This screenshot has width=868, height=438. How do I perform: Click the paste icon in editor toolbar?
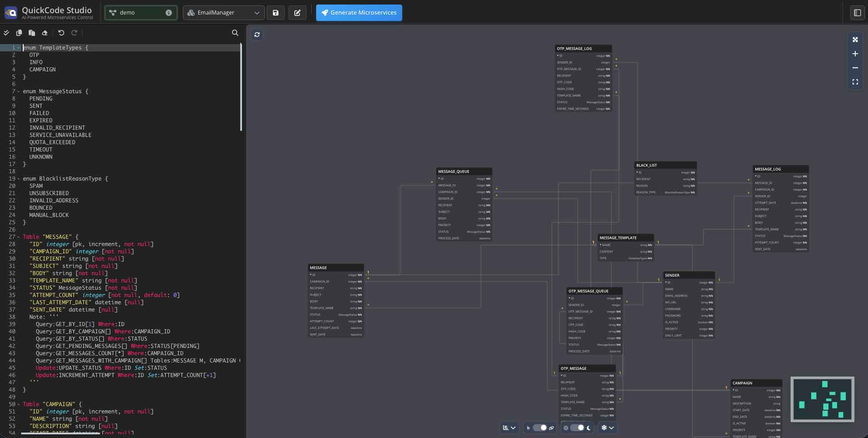tap(32, 33)
